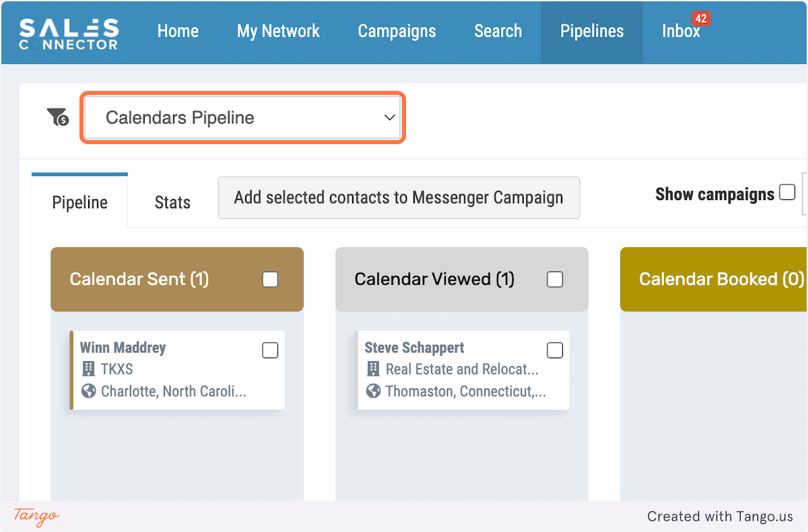808x532 pixels.
Task: Go to My Network page
Action: tap(278, 31)
